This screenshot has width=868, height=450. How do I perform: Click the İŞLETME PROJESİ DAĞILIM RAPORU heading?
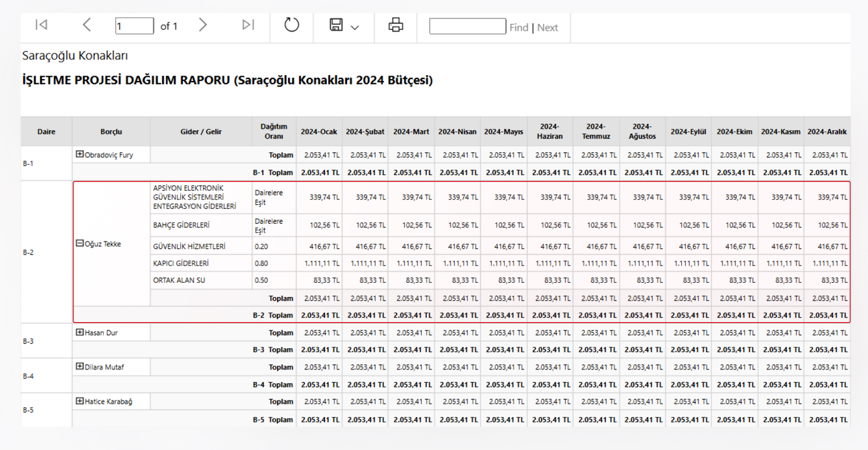click(227, 80)
